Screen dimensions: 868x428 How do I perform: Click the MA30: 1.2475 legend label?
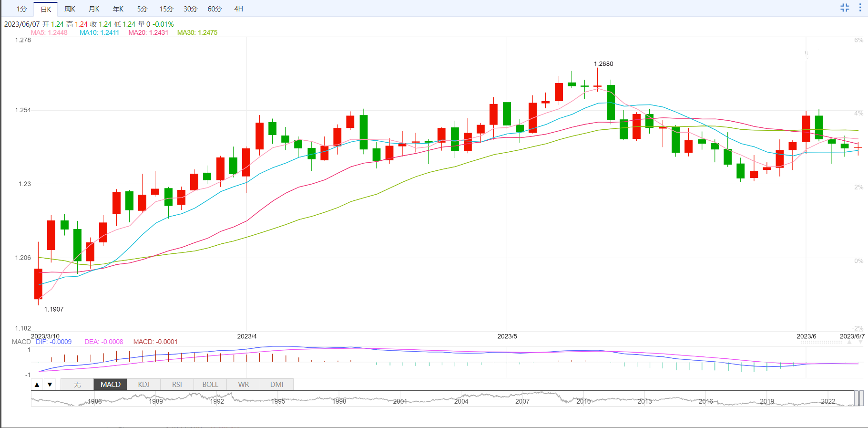click(197, 32)
